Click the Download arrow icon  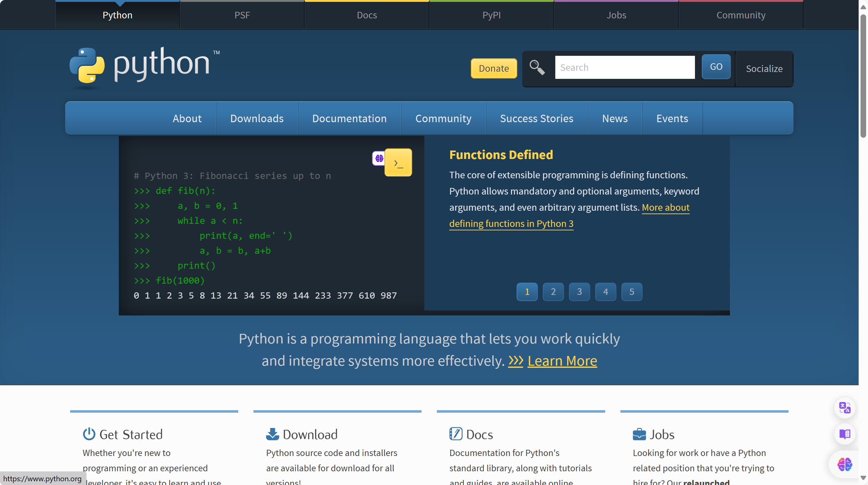point(272,434)
